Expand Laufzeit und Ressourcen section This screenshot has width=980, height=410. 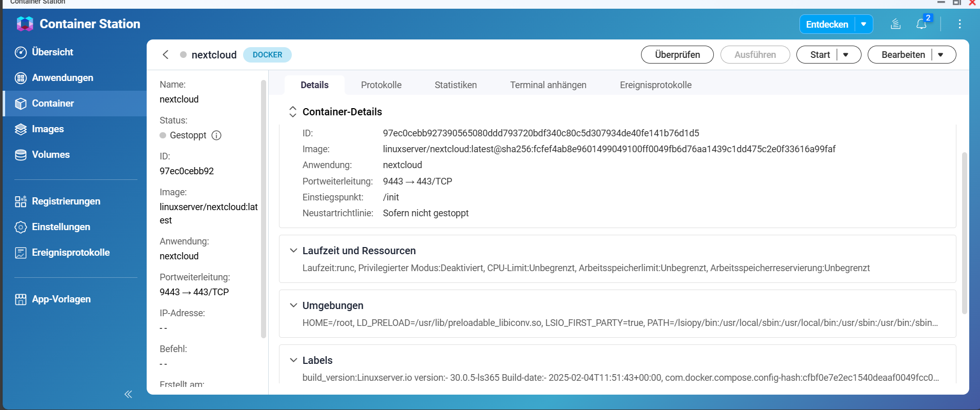pos(293,251)
